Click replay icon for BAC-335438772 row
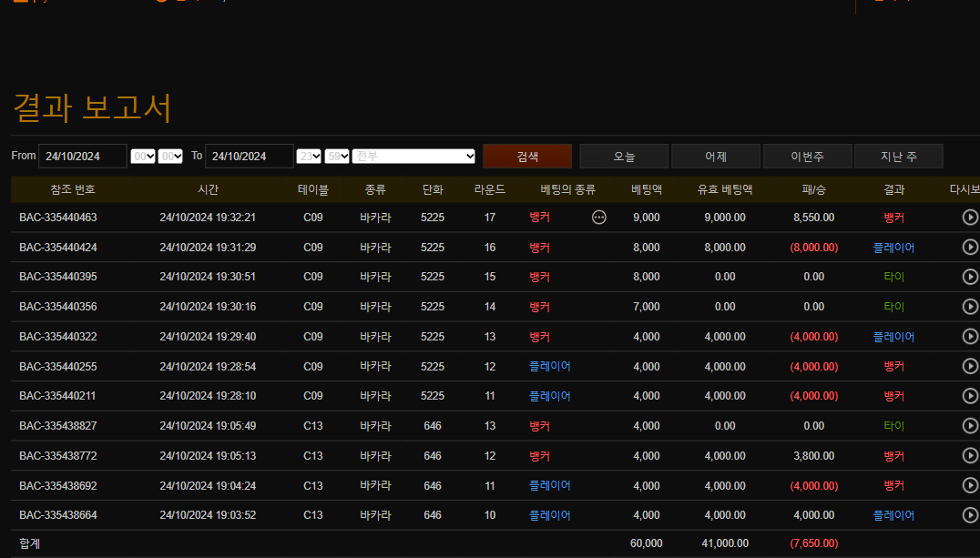 (x=970, y=455)
